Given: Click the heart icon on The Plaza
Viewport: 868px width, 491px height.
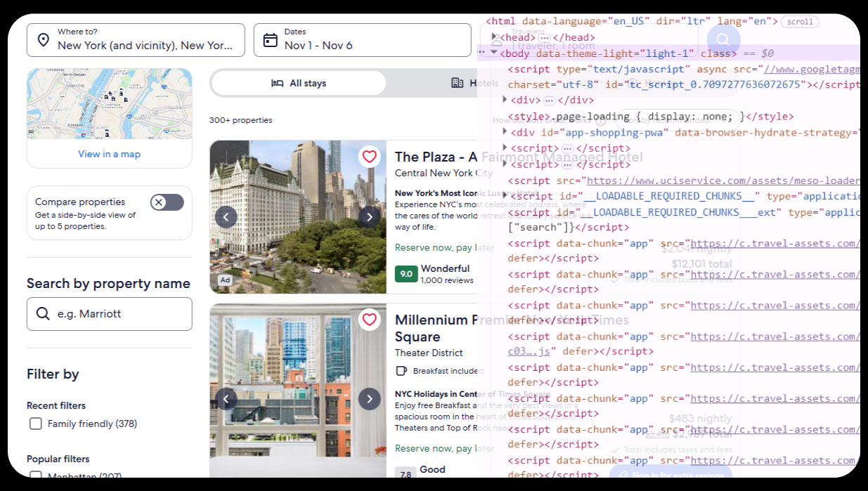Looking at the screenshot, I should point(370,157).
